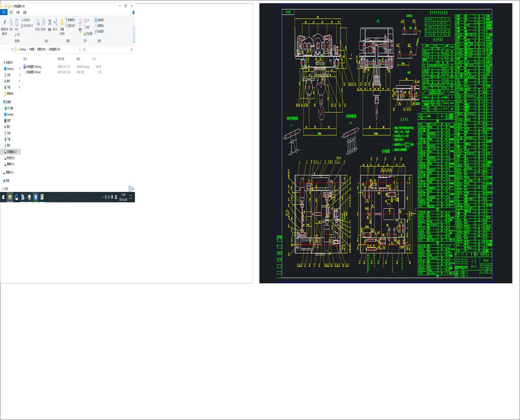Screen dimensions: 520x420
Task: Click the Refresh button beside the address bar
Action: pos(84,49)
